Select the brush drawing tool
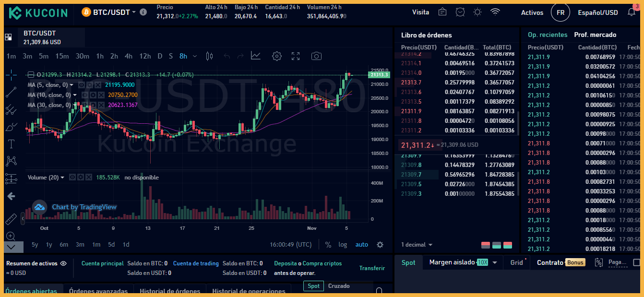 point(11,127)
